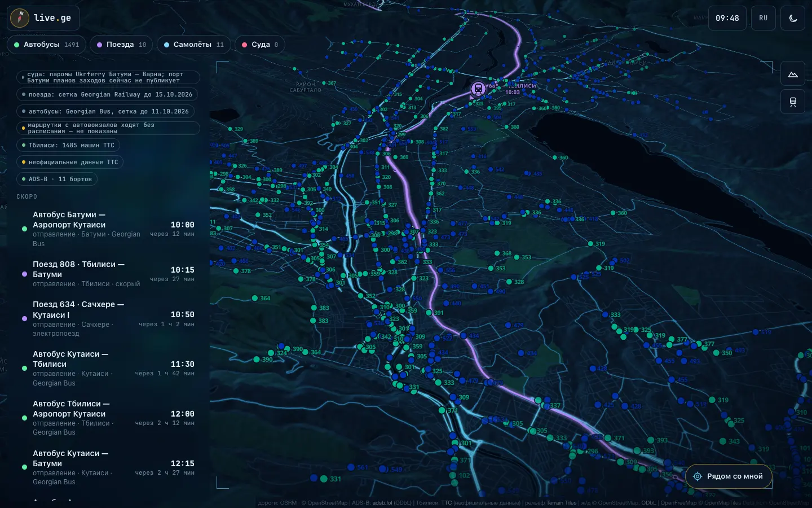Screen dimensions: 812x508
Task: Open the OpenFreeMap attribution link
Action: tap(678, 503)
